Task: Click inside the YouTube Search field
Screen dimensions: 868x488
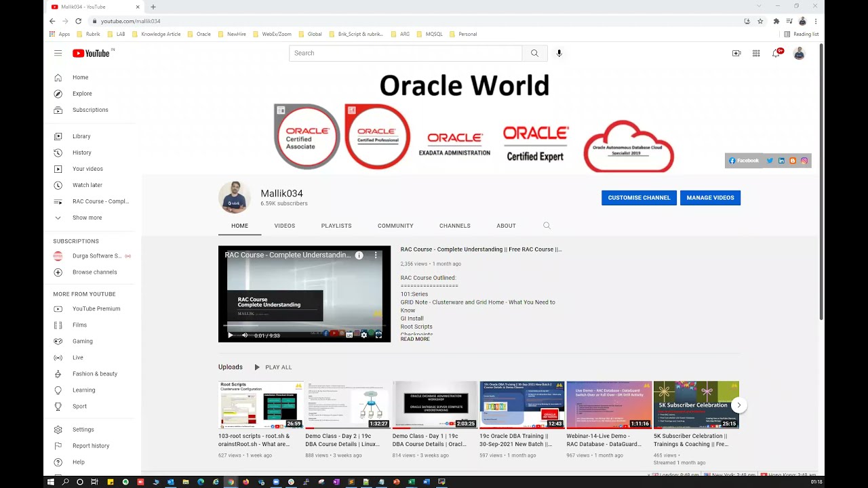Action: 406,53
